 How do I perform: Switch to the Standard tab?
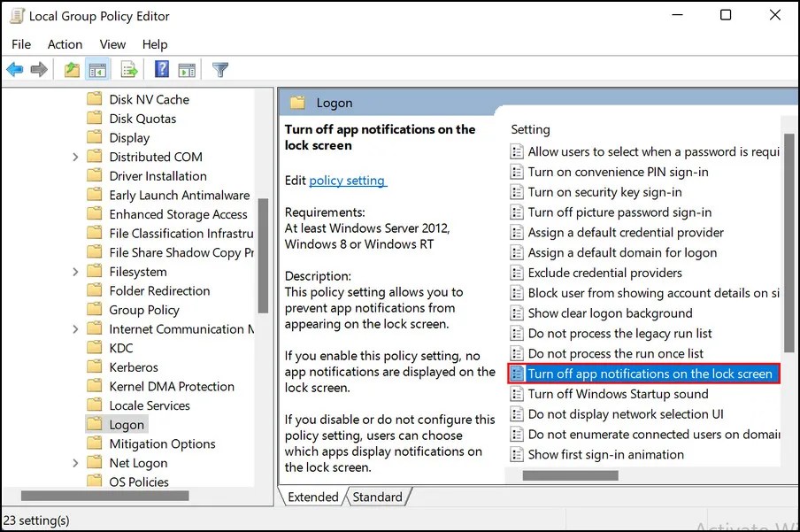click(x=378, y=497)
